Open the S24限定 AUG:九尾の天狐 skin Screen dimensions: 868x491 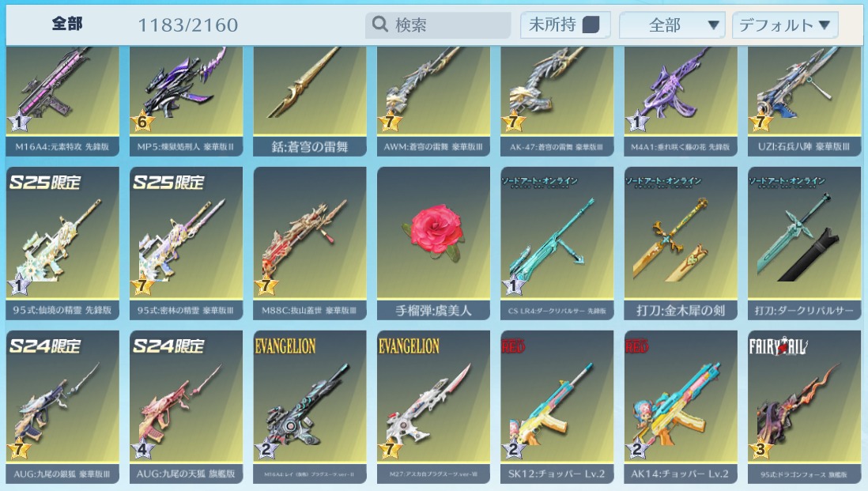point(186,407)
